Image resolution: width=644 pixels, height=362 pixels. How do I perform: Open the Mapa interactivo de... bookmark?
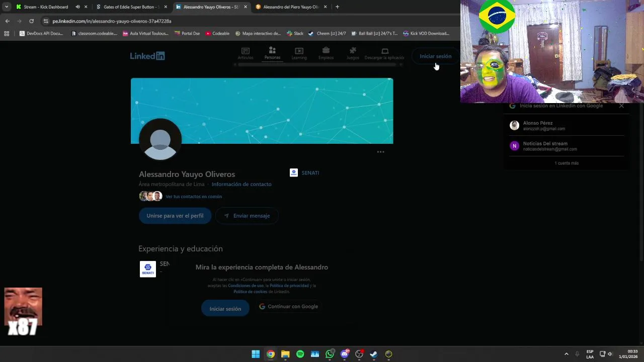click(x=258, y=34)
